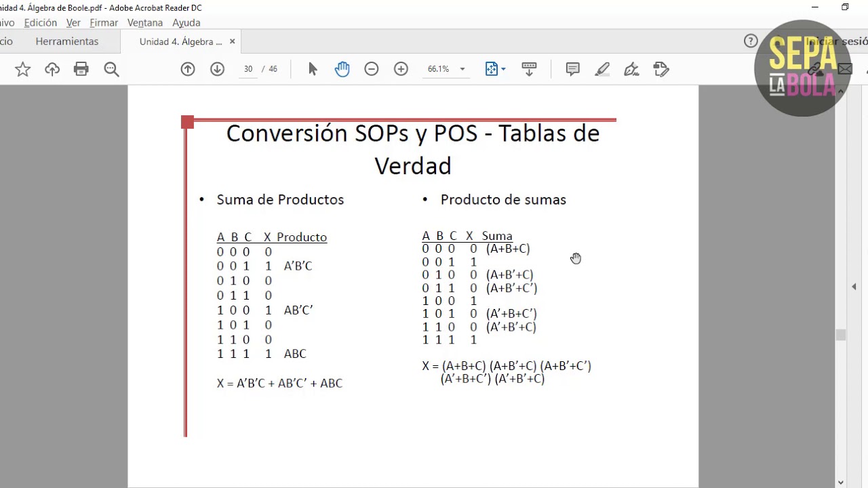Click the product term A'B'C in the table
Screen dimensions: 868x488
click(x=298, y=266)
